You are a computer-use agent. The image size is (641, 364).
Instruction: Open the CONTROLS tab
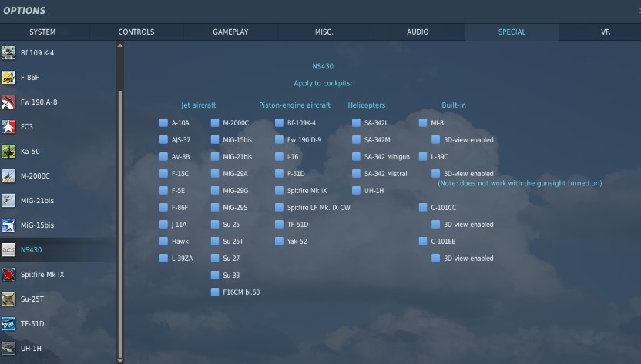(x=136, y=32)
